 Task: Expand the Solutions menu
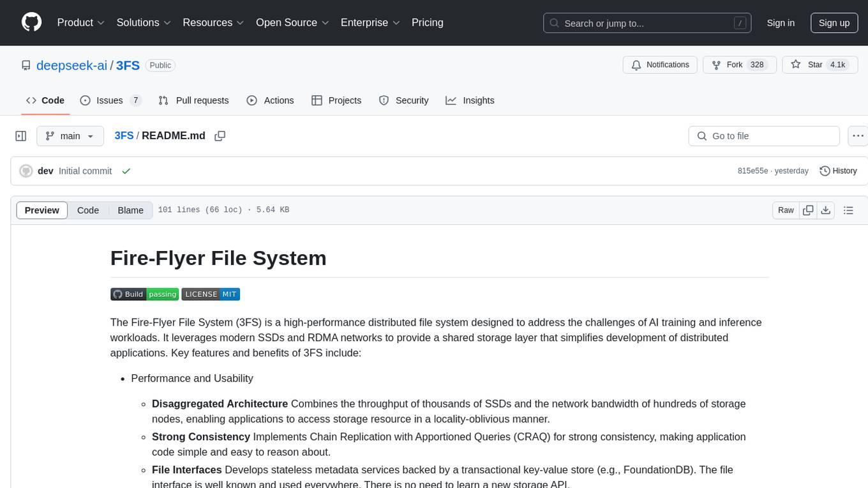(x=144, y=22)
